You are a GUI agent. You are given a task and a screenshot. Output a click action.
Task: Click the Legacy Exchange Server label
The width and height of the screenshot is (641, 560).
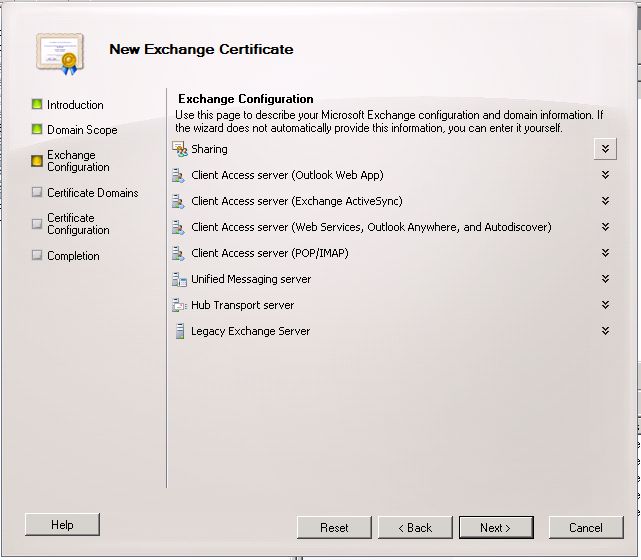251,331
